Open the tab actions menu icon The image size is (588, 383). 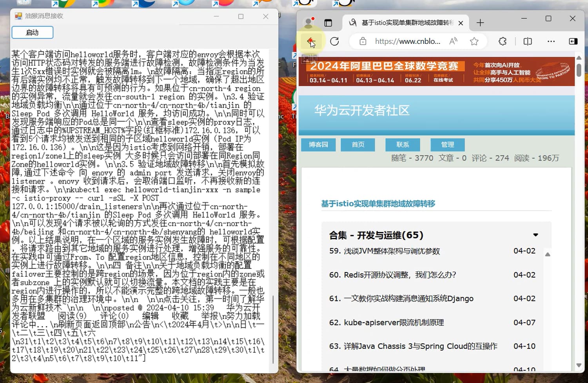click(x=328, y=23)
